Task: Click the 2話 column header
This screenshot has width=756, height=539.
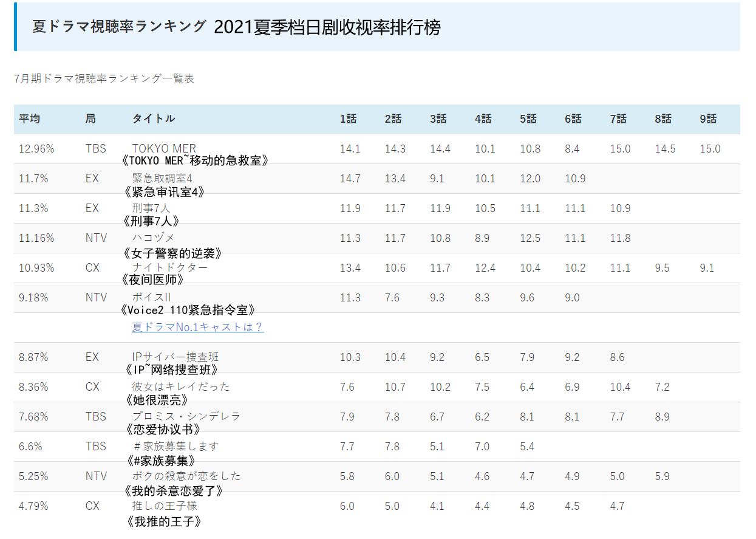Action: (393, 119)
